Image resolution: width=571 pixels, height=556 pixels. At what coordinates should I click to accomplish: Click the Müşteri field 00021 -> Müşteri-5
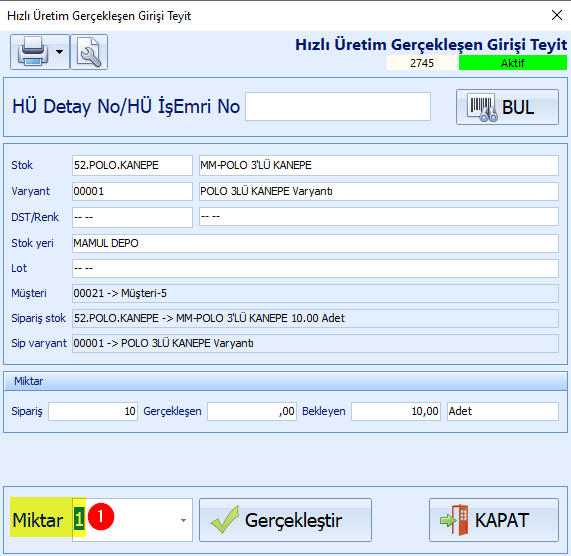tap(315, 293)
